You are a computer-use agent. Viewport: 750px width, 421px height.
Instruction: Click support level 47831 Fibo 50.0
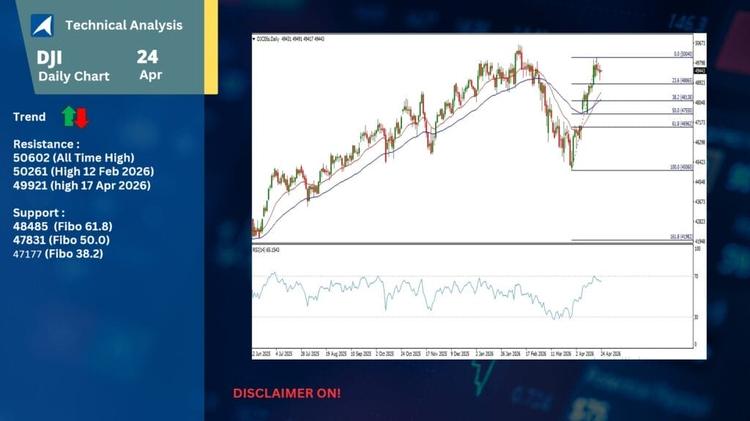pyautogui.click(x=61, y=240)
